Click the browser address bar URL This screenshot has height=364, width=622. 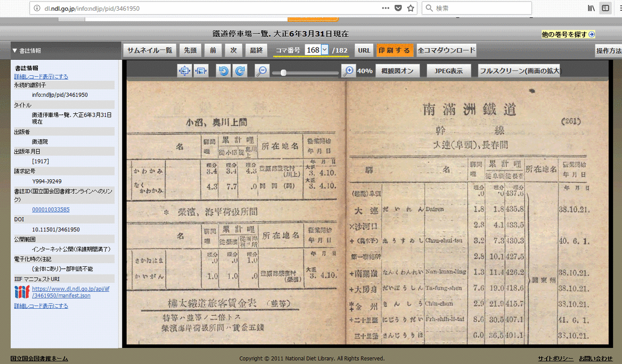coord(93,8)
